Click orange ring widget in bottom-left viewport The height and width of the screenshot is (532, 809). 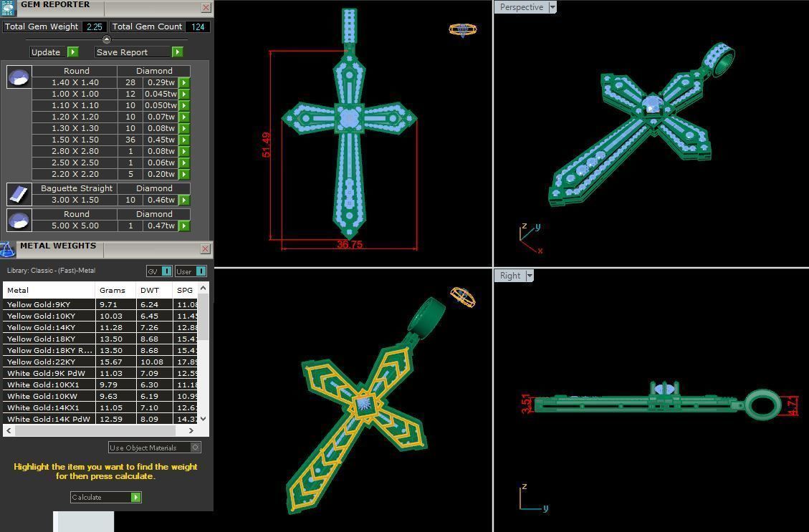(462, 297)
